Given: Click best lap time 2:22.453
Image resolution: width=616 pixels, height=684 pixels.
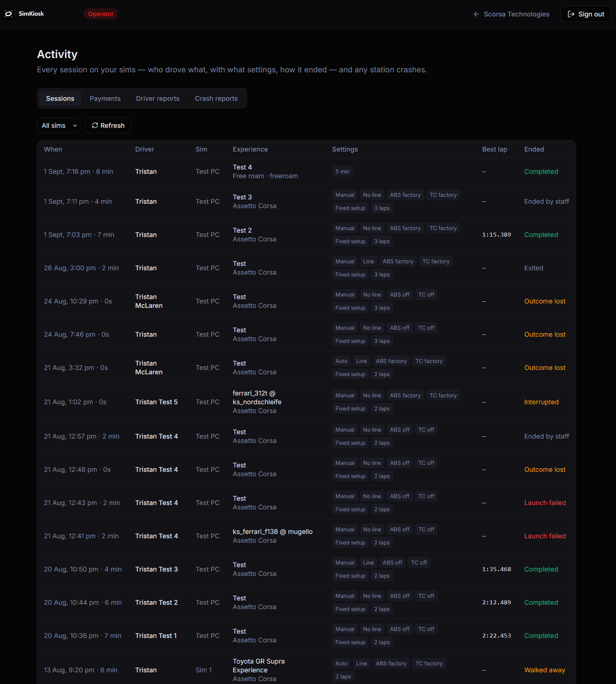Looking at the screenshot, I should (x=497, y=636).
